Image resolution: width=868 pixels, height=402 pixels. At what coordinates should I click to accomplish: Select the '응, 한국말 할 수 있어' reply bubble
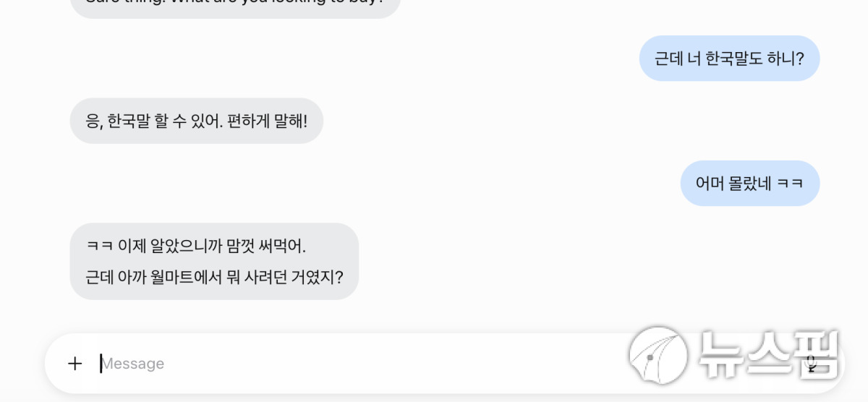coord(197,121)
